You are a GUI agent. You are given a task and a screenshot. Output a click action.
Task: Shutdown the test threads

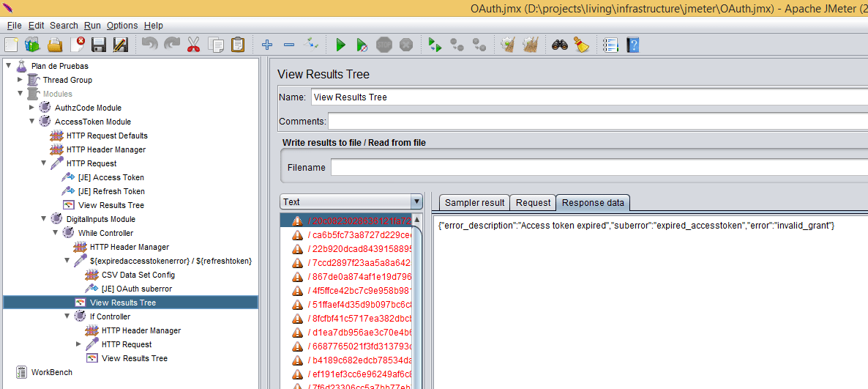[x=406, y=45]
